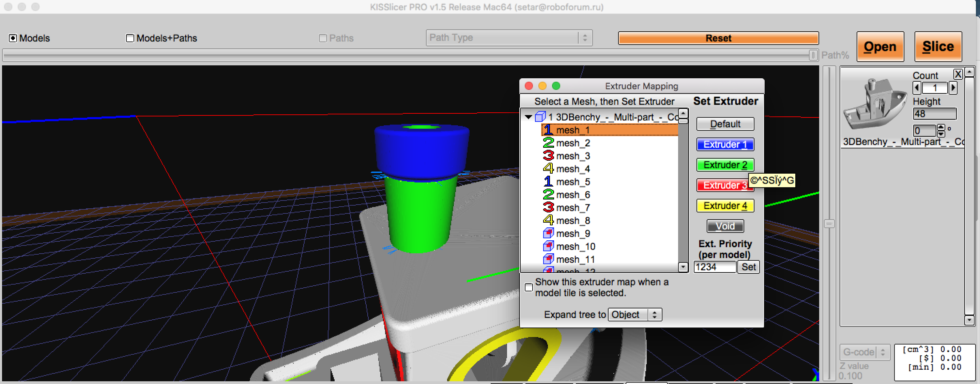Collapse the 3DBenchy tree node triangle

click(x=528, y=117)
